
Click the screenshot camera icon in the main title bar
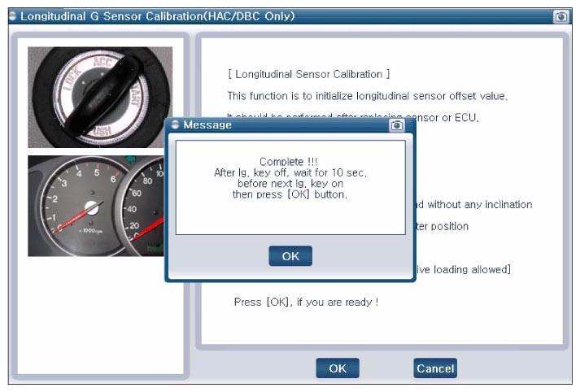(560, 16)
